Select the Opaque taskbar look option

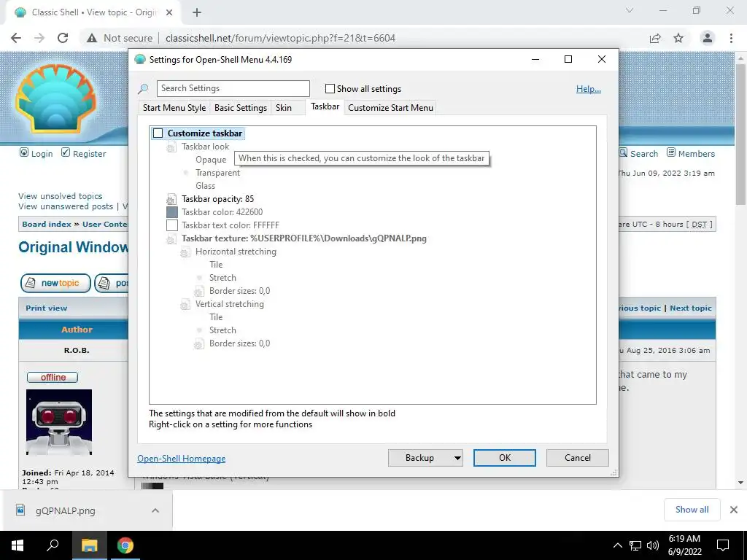tap(211, 160)
